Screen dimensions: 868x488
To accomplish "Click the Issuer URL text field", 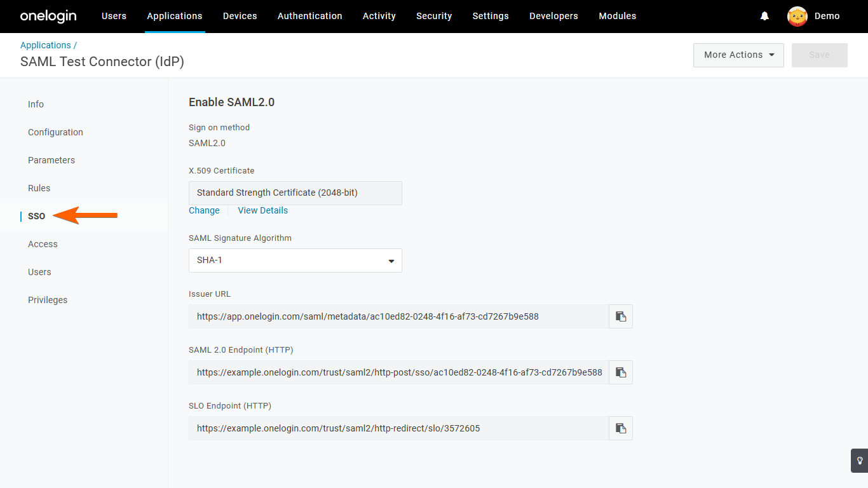I will coord(398,316).
